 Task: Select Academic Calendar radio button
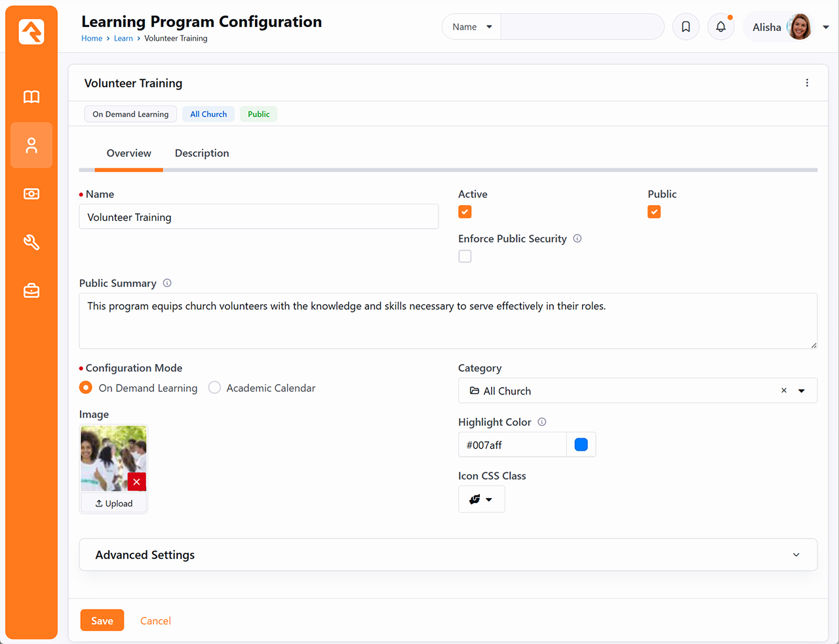pyautogui.click(x=214, y=388)
